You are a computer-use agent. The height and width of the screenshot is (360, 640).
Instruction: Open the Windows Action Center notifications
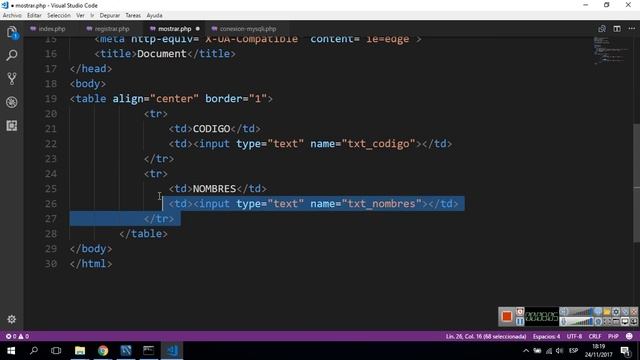[x=626, y=351]
